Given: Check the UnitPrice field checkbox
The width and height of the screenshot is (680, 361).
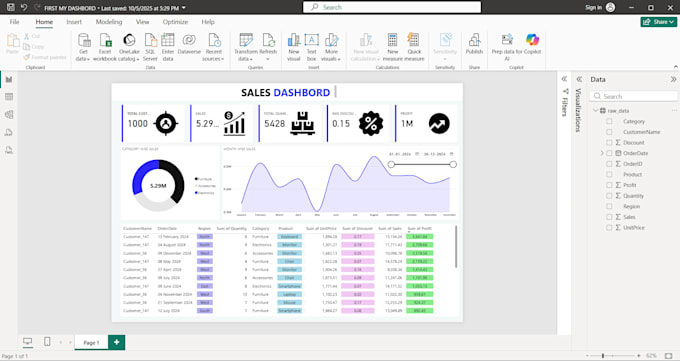Looking at the screenshot, I should [x=609, y=228].
